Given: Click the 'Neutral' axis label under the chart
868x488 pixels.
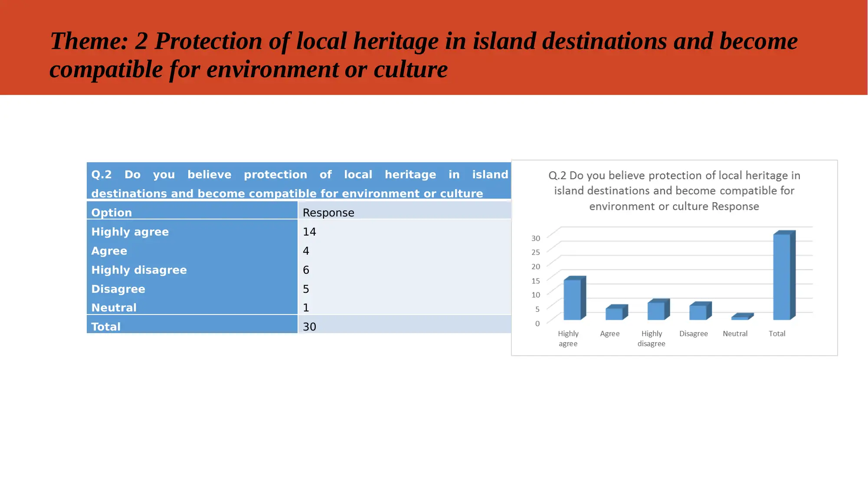Looking at the screenshot, I should pos(735,334).
